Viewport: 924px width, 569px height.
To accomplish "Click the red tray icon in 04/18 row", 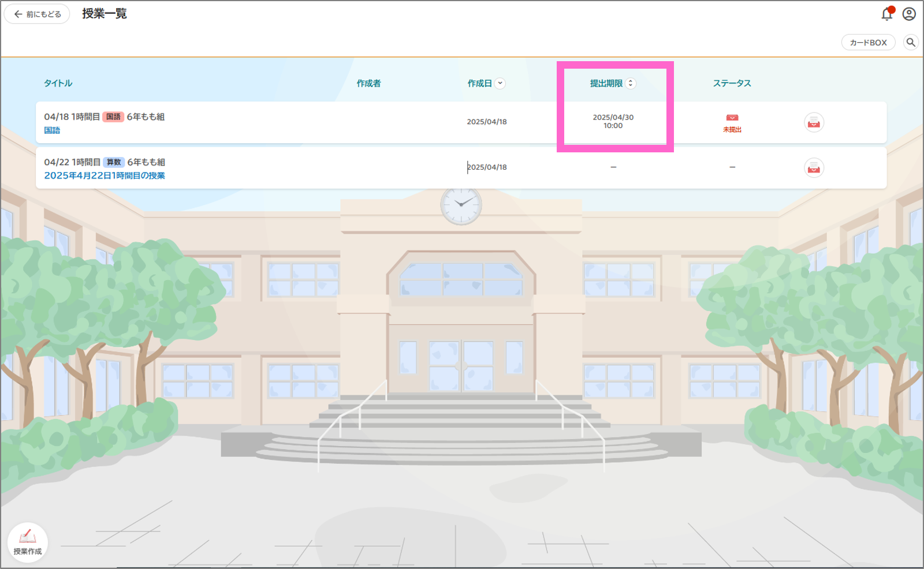I will (814, 122).
